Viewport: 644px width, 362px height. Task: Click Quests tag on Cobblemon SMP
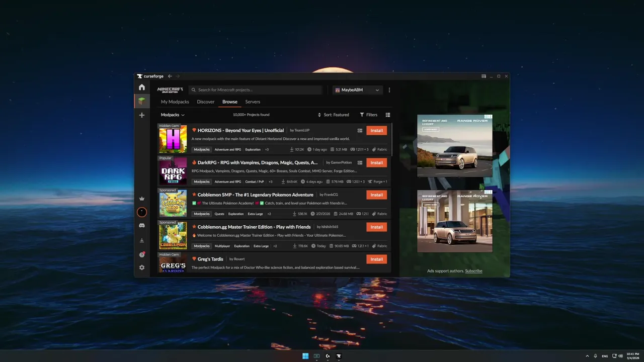pyautogui.click(x=219, y=214)
